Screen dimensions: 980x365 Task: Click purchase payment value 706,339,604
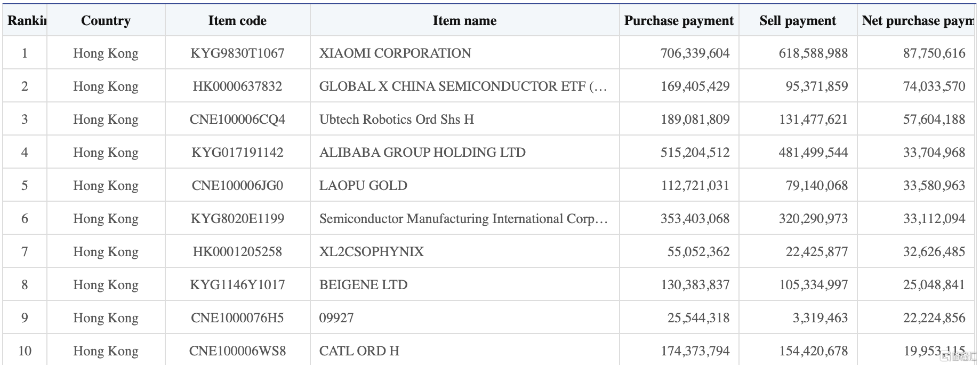pos(695,53)
